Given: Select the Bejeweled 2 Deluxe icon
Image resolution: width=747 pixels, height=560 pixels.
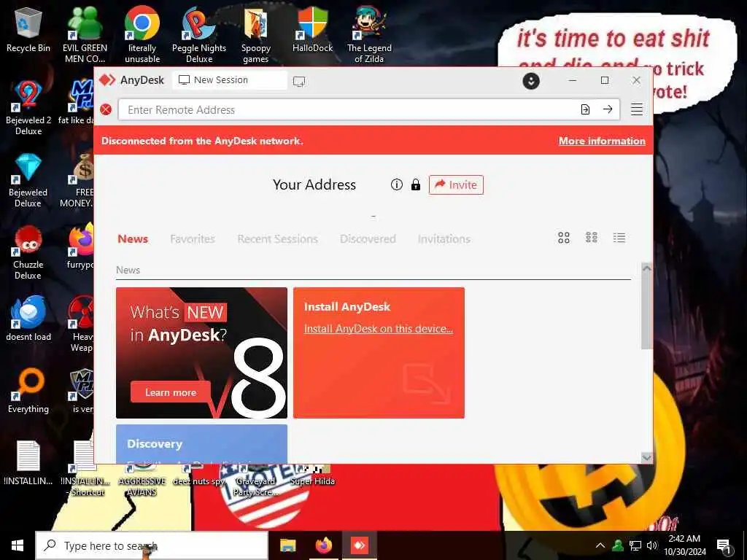Looking at the screenshot, I should coord(28,108).
